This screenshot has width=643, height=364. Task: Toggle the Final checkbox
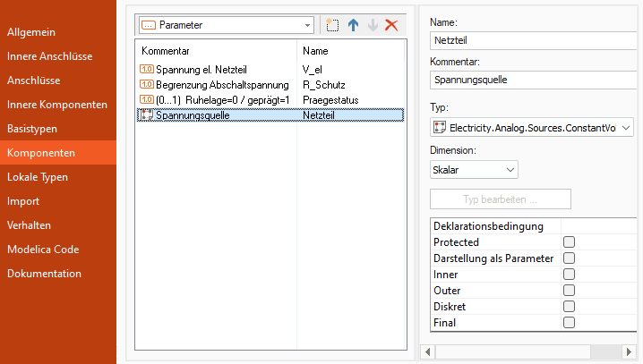coord(569,323)
